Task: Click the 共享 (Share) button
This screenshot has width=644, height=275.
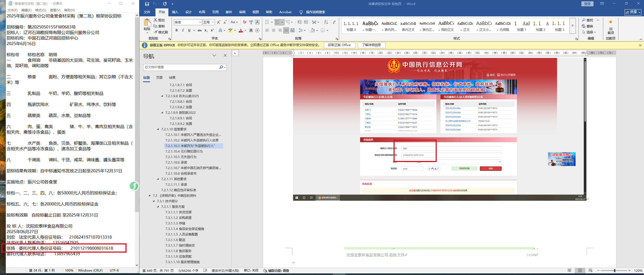Action: pyautogui.click(x=633, y=12)
